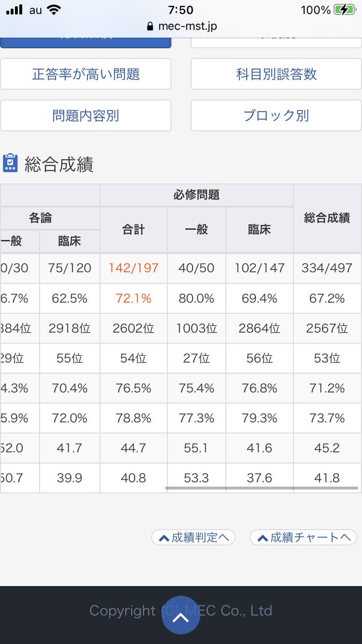
Task: Tap the Wi-Fi status icon
Action: 54,10
